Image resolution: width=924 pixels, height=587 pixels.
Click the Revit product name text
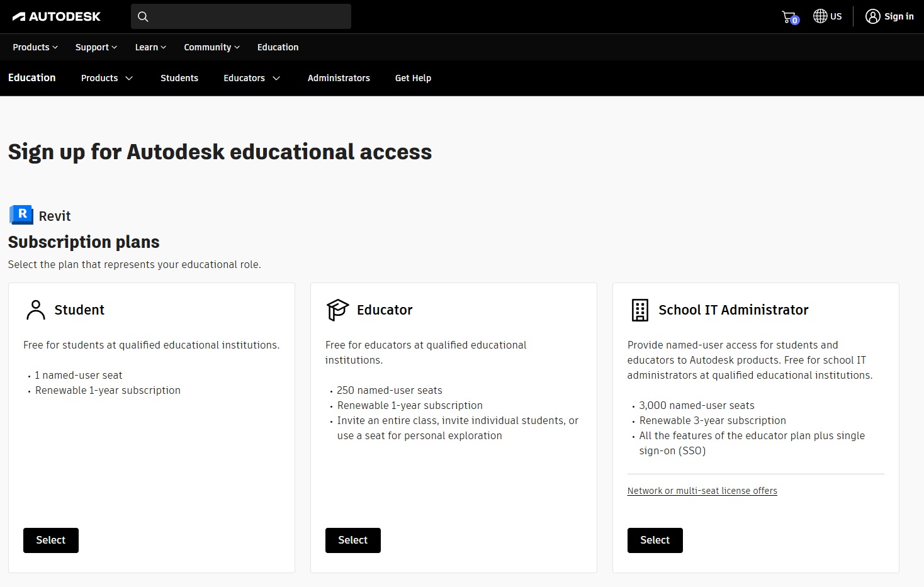tap(55, 216)
